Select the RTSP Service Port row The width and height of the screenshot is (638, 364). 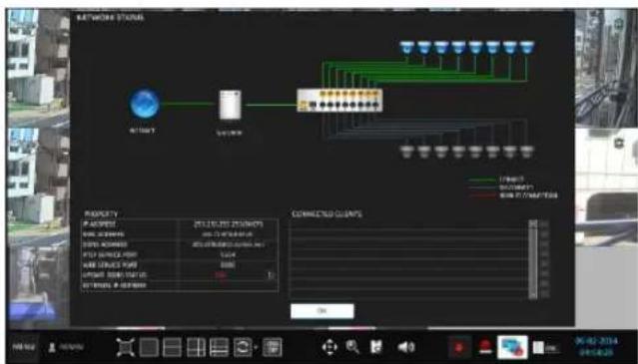tap(180, 254)
